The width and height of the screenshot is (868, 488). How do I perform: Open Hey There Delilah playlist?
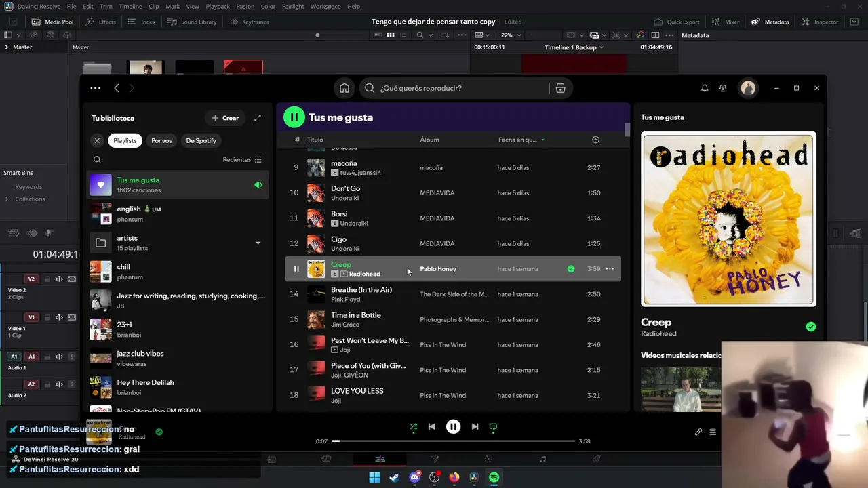coord(178,388)
